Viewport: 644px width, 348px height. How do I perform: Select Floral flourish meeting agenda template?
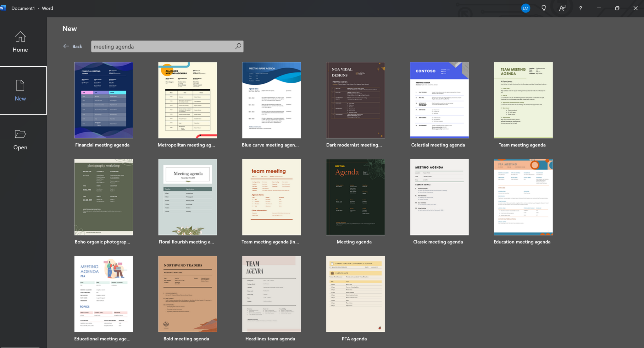click(x=187, y=197)
